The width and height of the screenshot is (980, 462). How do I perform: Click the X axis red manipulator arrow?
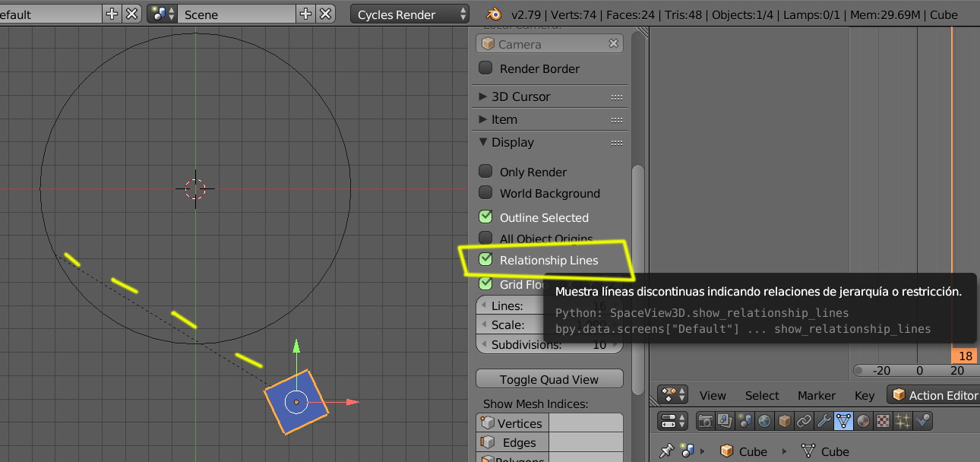352,402
